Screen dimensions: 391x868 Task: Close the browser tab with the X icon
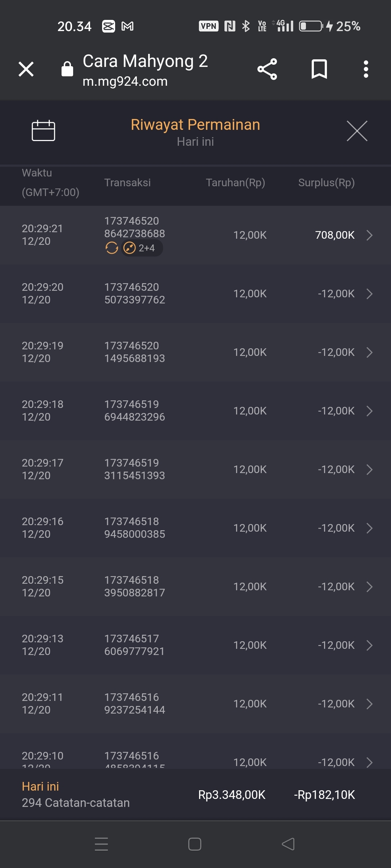(26, 69)
